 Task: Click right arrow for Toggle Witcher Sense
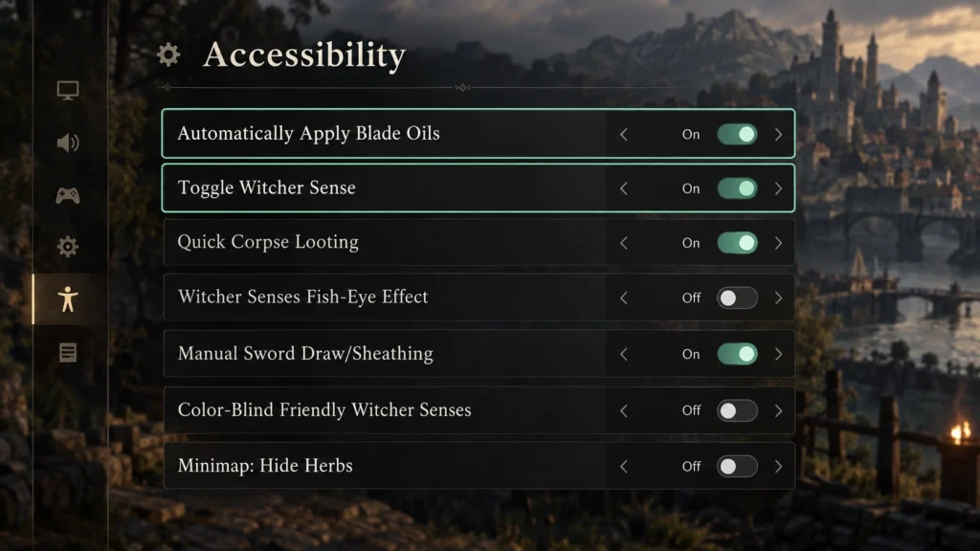(778, 188)
